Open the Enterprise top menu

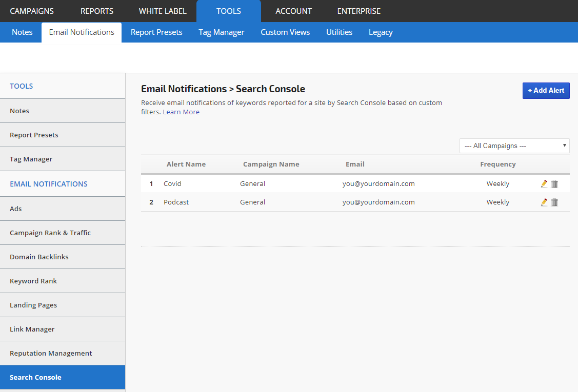[359, 11]
